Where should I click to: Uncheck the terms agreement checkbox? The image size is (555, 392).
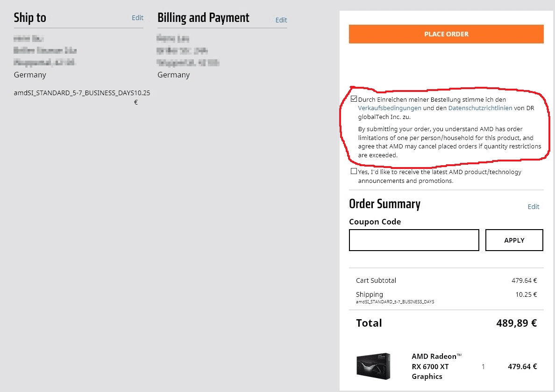point(354,99)
